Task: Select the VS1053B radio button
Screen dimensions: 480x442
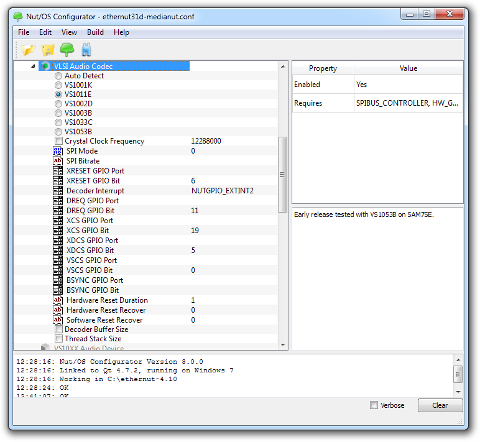Action: pos(58,132)
